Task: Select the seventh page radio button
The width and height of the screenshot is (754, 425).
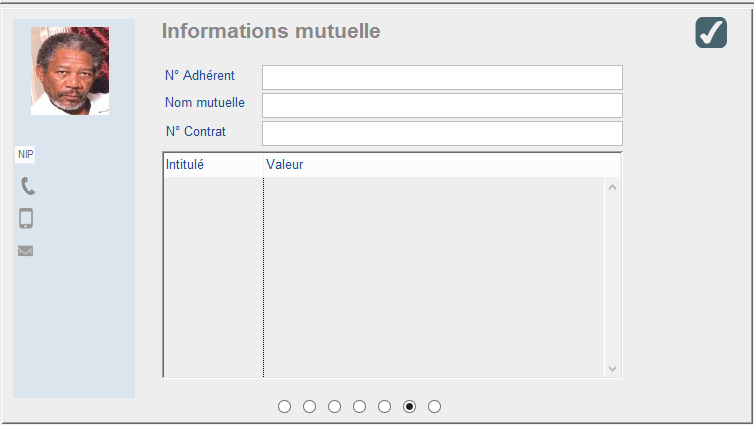Action: [434, 406]
